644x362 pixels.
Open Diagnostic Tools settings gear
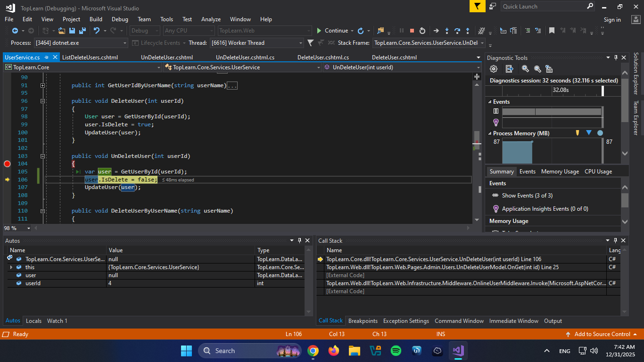pyautogui.click(x=494, y=69)
